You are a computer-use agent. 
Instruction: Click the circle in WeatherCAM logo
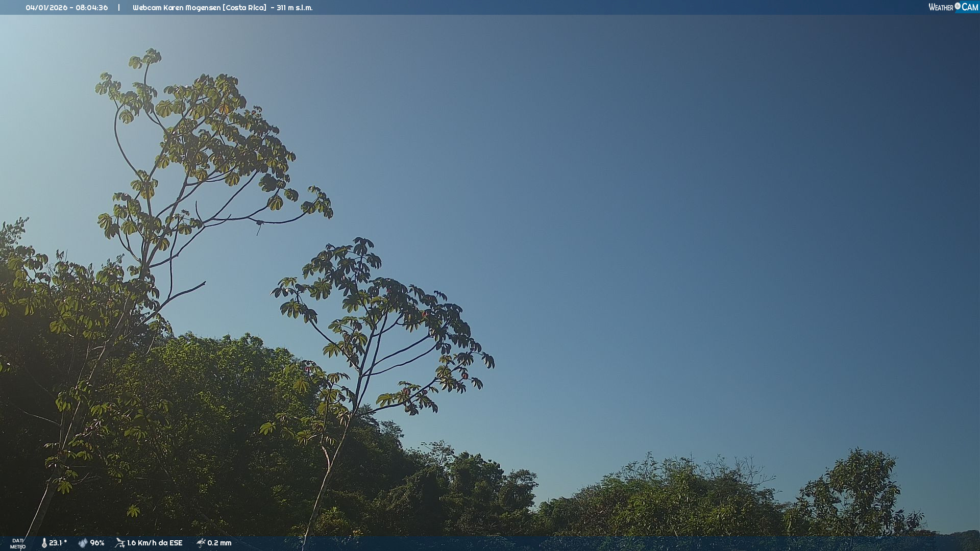pyautogui.click(x=958, y=6)
